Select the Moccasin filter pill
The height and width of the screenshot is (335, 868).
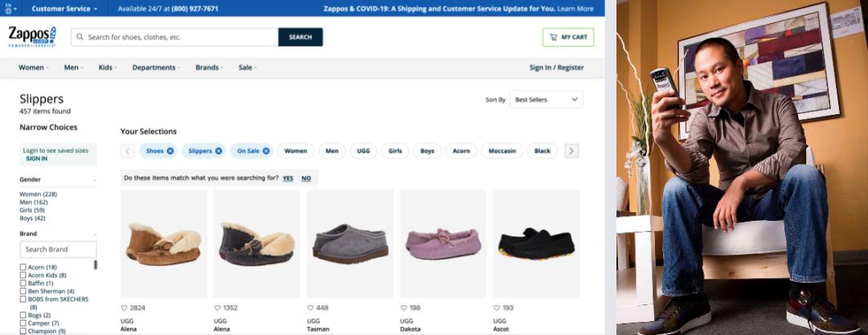(x=502, y=150)
